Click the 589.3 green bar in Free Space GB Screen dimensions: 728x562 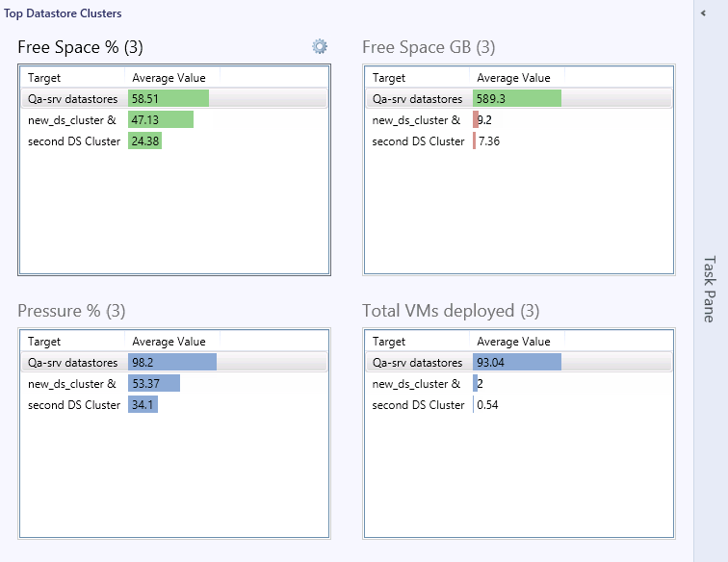pyautogui.click(x=517, y=98)
